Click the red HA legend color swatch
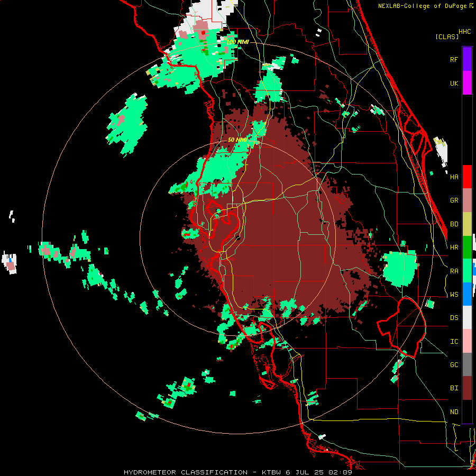 [467, 177]
